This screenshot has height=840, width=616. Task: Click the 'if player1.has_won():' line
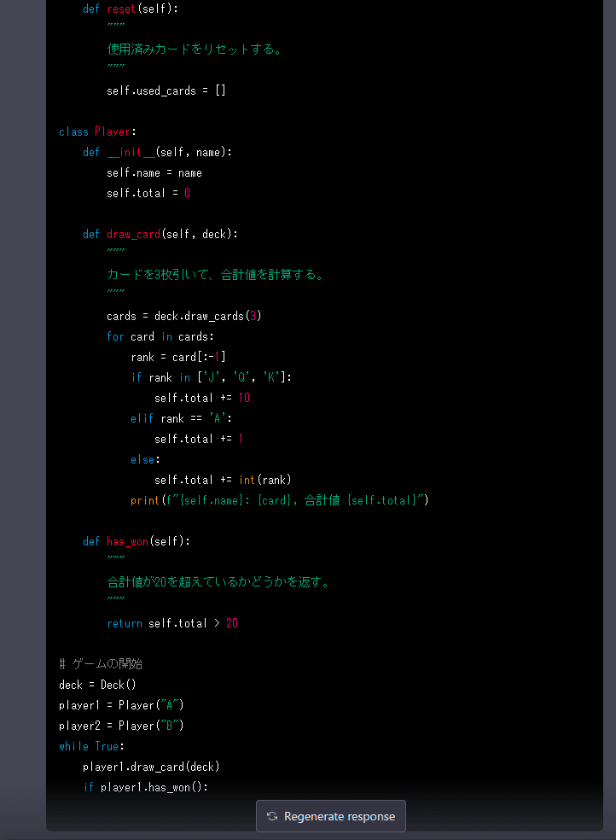tap(146, 787)
